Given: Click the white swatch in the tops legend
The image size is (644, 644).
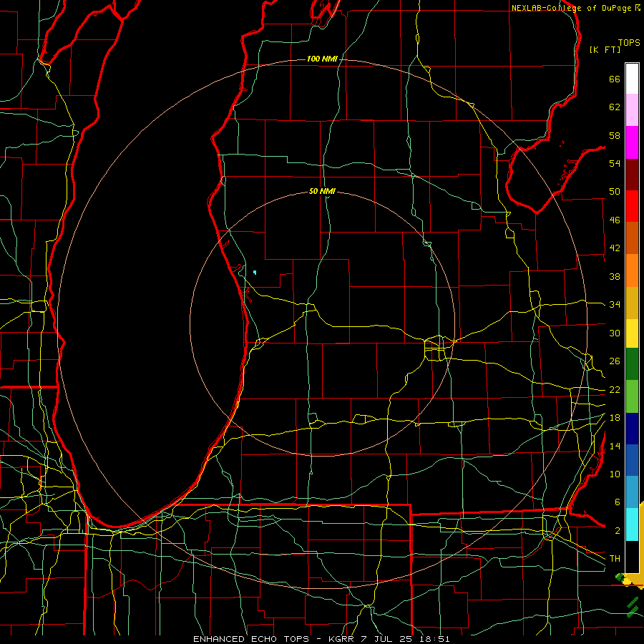Looking at the screenshot, I should point(632,79).
